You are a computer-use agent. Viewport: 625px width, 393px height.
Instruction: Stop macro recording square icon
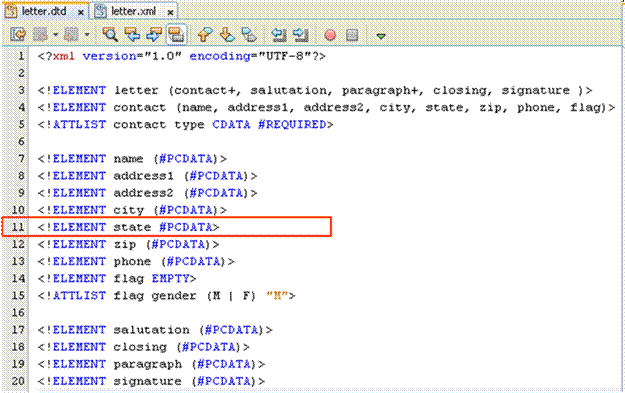(352, 35)
